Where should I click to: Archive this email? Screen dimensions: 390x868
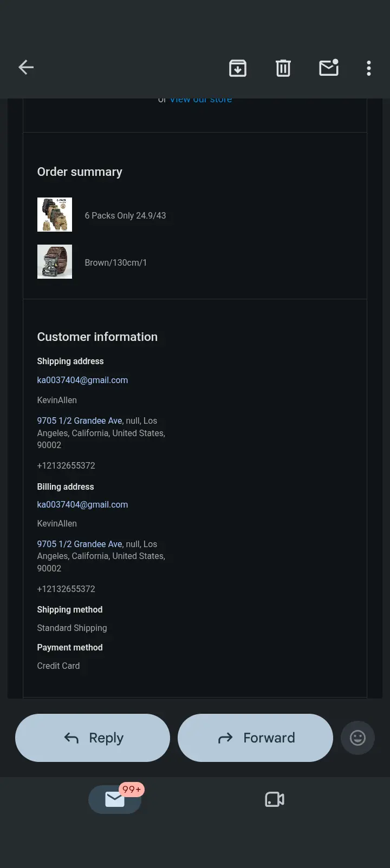click(x=238, y=68)
